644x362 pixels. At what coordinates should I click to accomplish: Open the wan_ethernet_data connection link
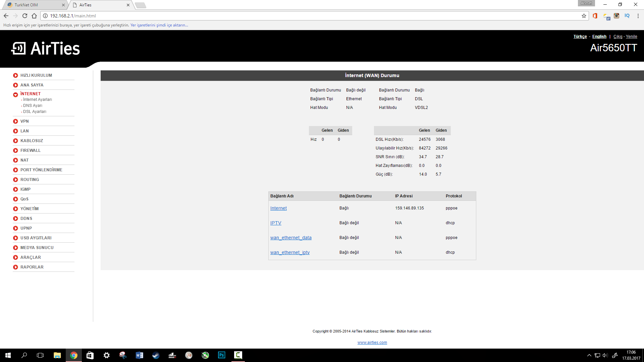click(291, 238)
